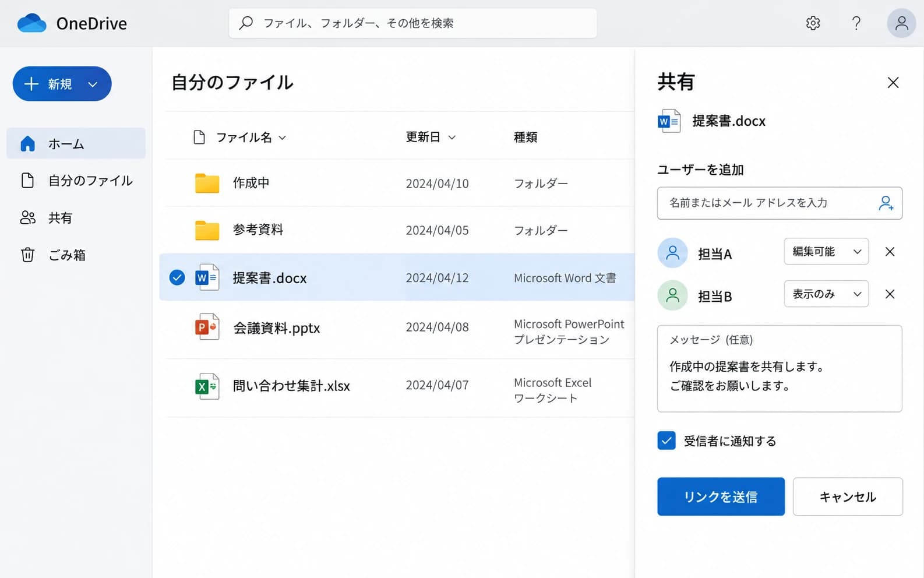This screenshot has width=924, height=578.
Task: Focus the top search box
Action: [x=412, y=23]
